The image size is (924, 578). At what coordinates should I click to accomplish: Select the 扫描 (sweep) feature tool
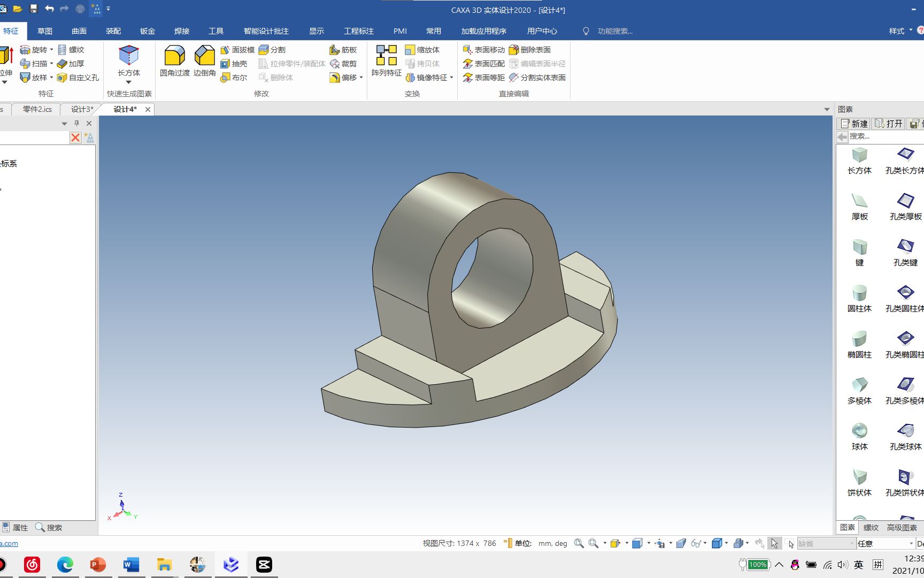click(34, 64)
